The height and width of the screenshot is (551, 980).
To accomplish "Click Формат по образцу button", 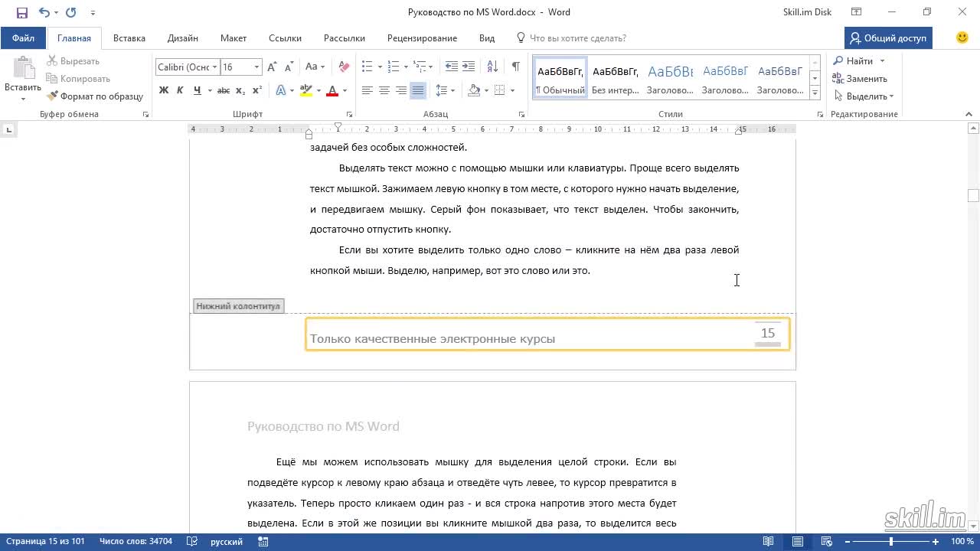I will pos(95,96).
